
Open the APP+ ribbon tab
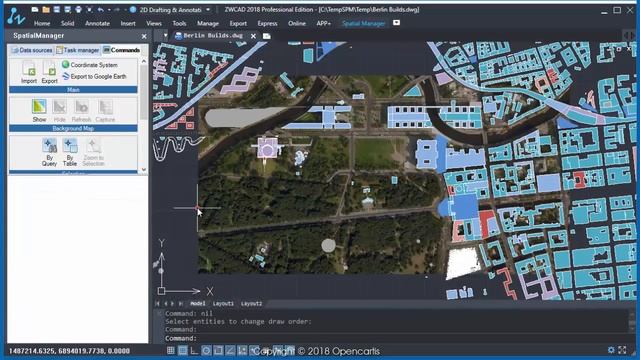tap(324, 23)
